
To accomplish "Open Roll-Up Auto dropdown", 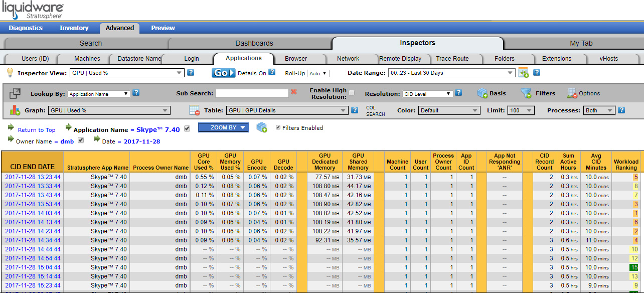I will tap(318, 73).
